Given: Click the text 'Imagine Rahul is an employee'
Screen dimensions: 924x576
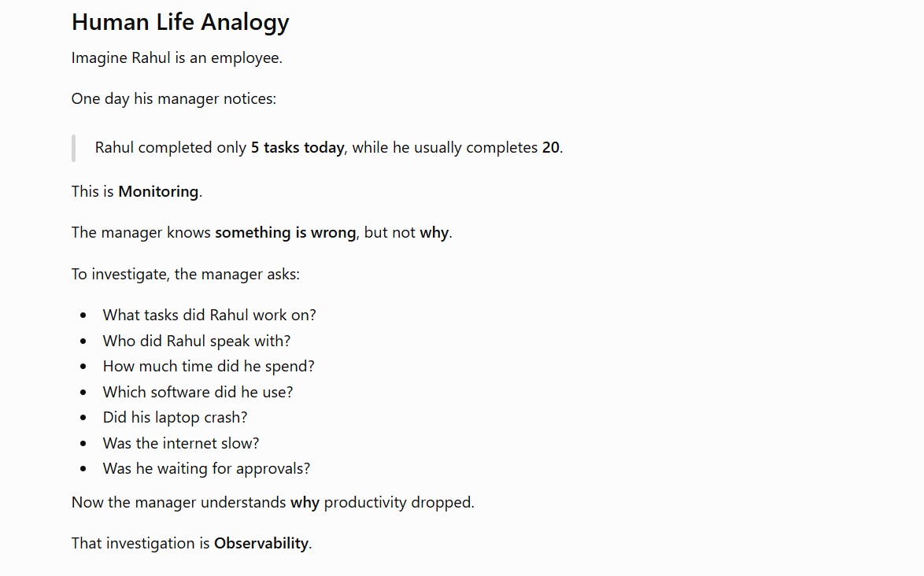Looking at the screenshot, I should (x=177, y=57).
